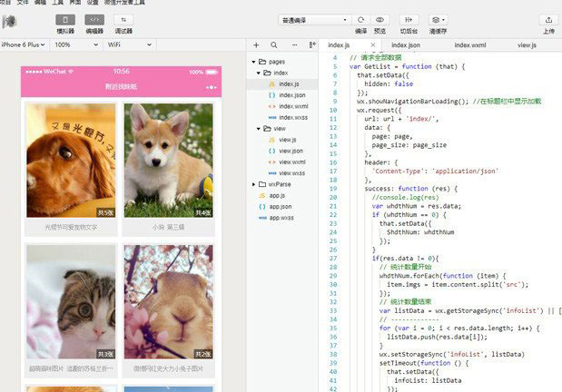This screenshot has width=562, height=392.
Task: Click the preview (预览) eye icon
Action: (380, 19)
